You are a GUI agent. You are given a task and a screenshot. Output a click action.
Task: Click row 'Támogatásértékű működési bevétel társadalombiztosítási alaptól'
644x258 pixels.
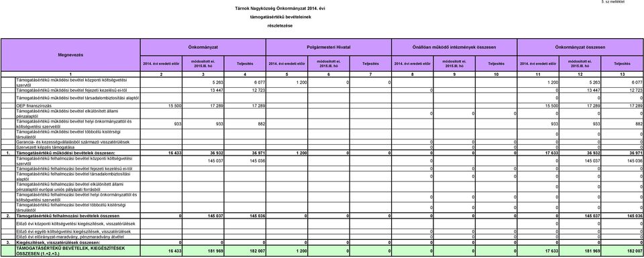[x=78, y=98]
